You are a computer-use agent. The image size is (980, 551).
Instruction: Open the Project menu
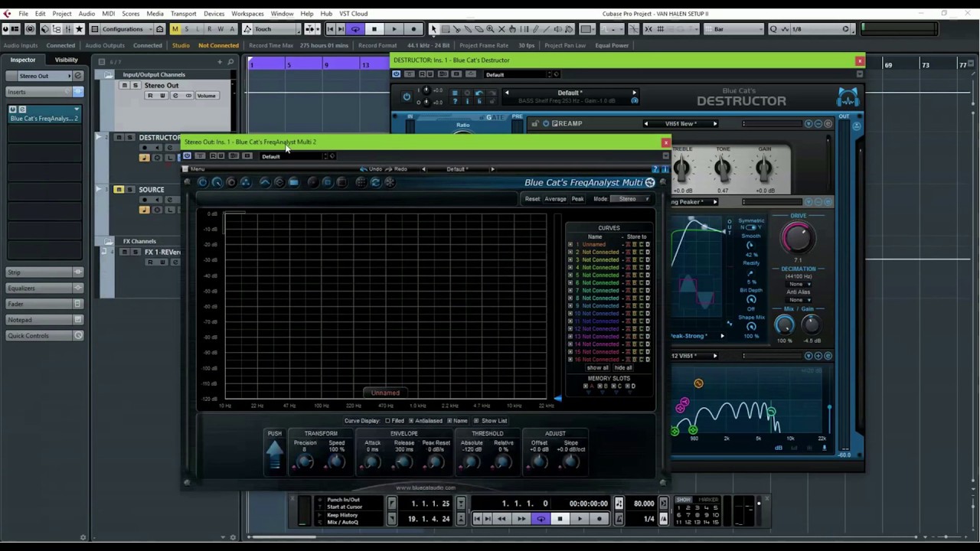pos(62,14)
